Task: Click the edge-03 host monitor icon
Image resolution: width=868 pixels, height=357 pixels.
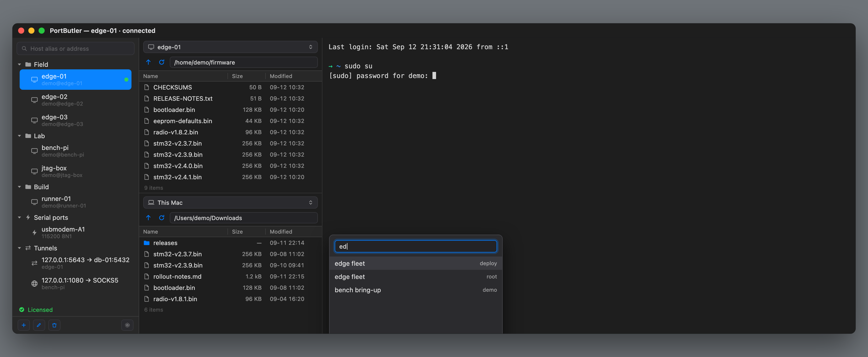Action: pyautogui.click(x=34, y=120)
